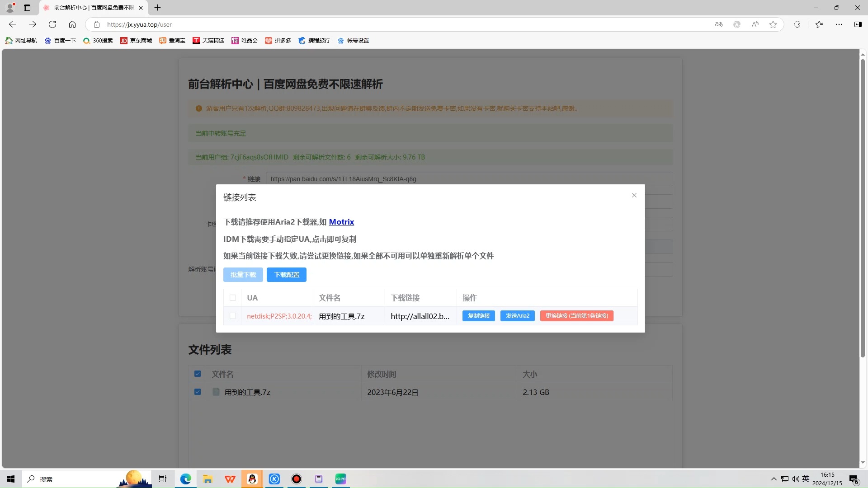The image size is (868, 488).
Task: Open clock showing 16:15 2024/12/15
Action: [827, 479]
